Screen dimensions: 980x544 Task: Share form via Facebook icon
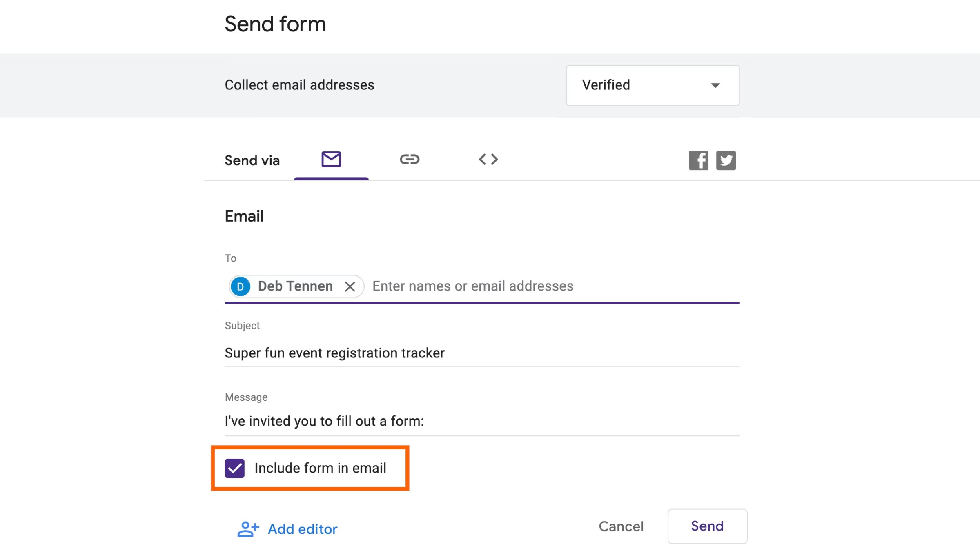point(698,160)
